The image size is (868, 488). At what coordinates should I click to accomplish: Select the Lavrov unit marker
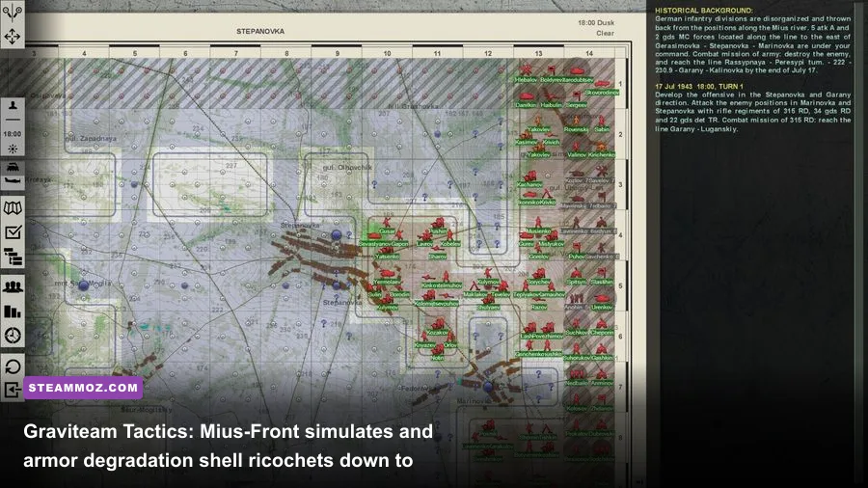pos(424,237)
